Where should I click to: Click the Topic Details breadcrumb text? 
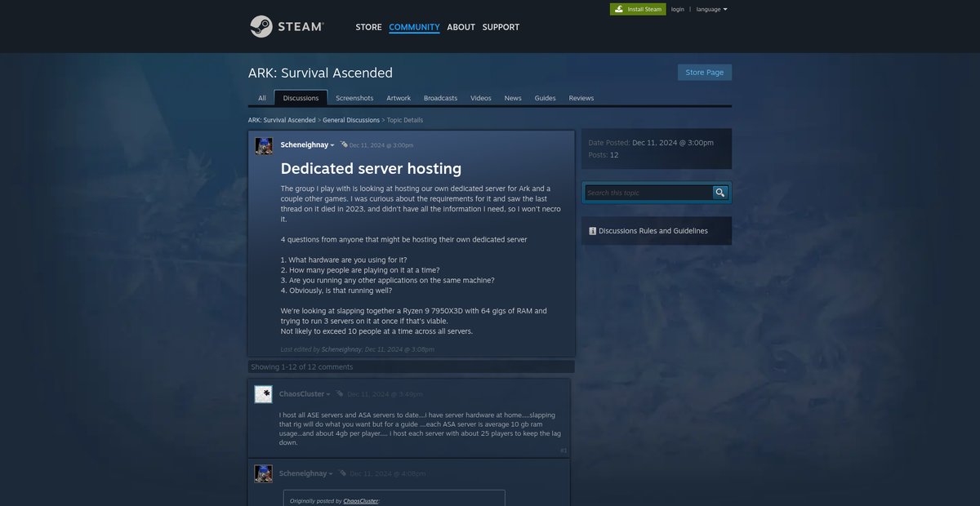[405, 120]
